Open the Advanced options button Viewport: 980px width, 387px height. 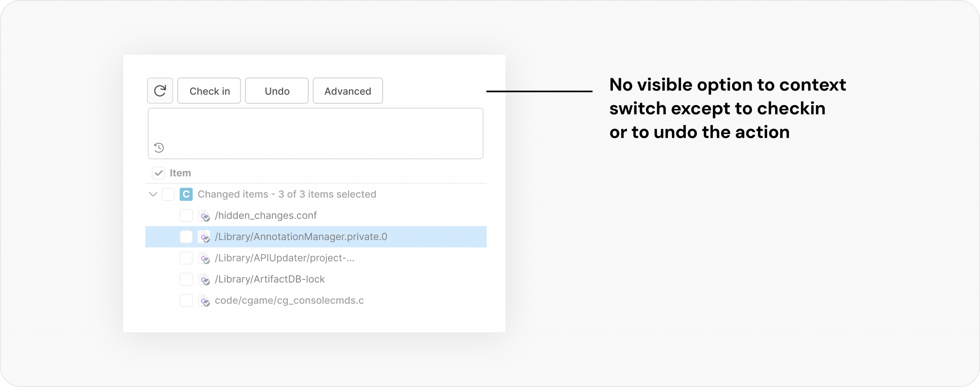click(x=348, y=91)
